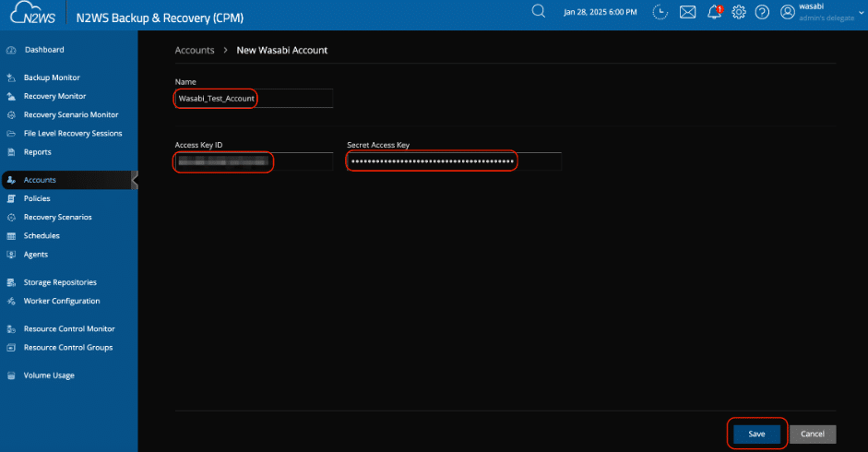868x452 pixels.
Task: Click the Schedules calendar icon
Action: tap(11, 236)
